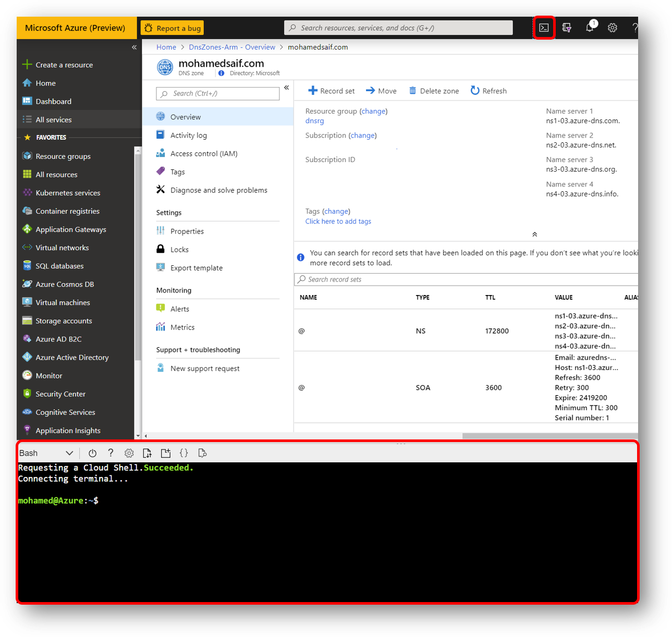
Task: Select the NS record row
Action: (x=466, y=330)
